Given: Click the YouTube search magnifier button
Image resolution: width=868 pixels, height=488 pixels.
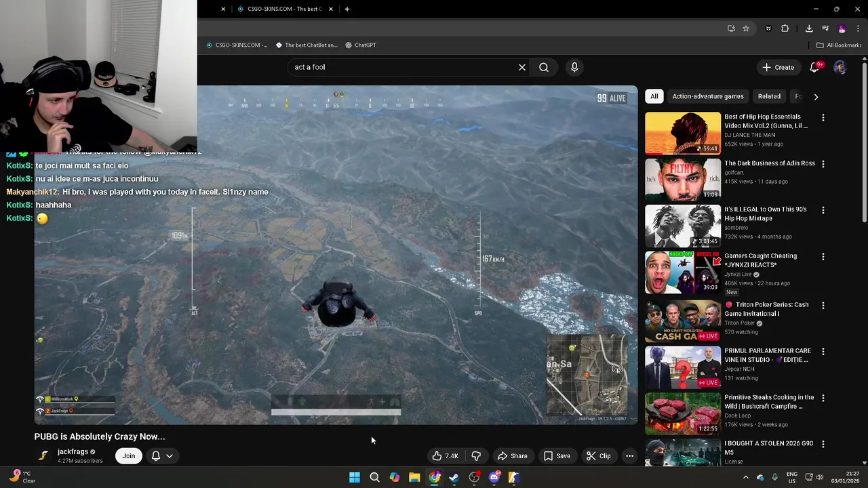Looking at the screenshot, I should (544, 67).
